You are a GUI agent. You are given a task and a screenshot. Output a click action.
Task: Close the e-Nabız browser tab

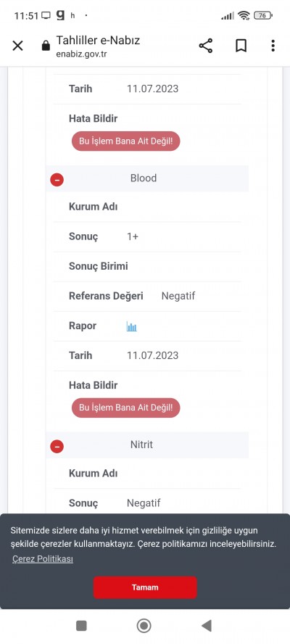(x=17, y=46)
